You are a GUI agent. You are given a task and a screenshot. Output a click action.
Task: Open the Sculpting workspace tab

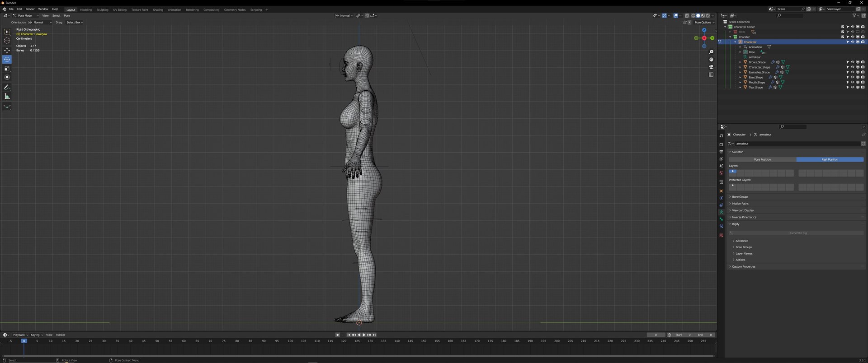click(103, 9)
